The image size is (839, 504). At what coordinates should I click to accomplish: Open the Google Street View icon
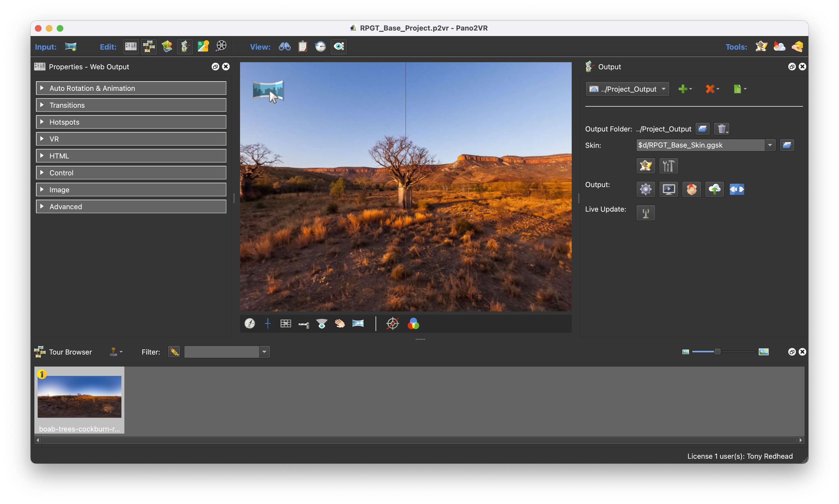pyautogui.click(x=203, y=47)
